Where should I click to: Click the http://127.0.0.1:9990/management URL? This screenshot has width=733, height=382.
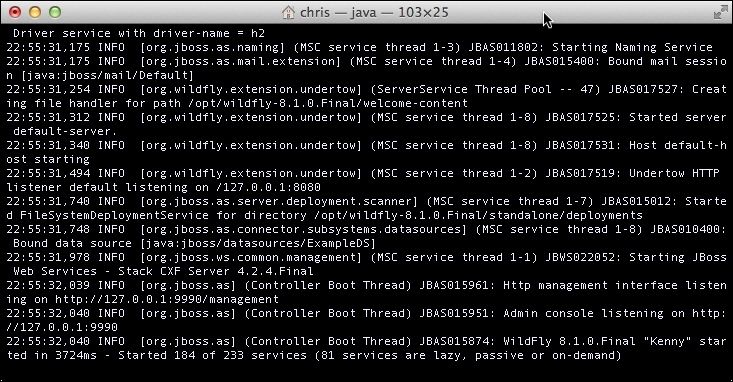click(167, 299)
